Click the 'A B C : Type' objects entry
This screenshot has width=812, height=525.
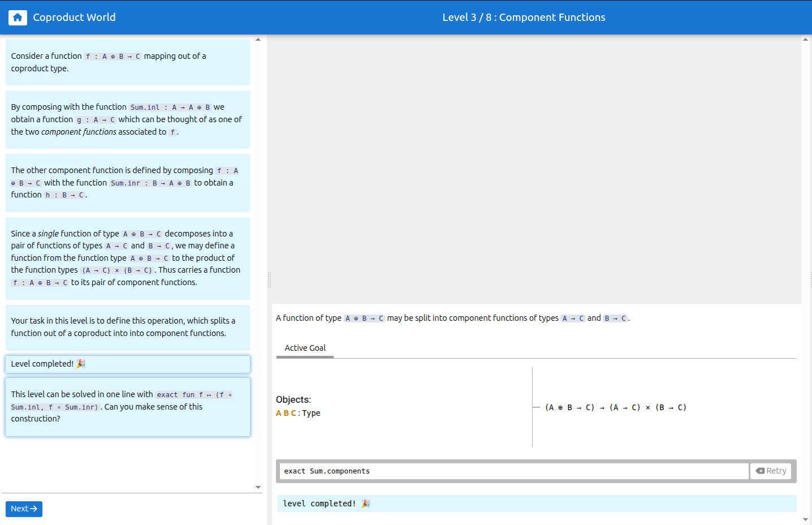click(298, 413)
